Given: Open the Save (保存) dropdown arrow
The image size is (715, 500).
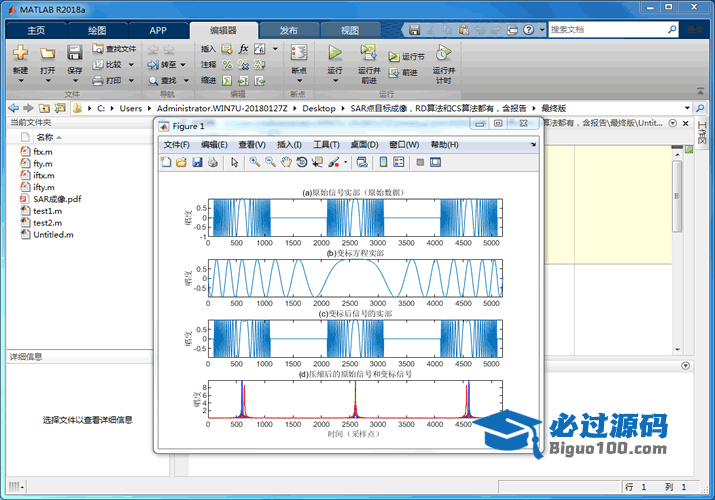Looking at the screenshot, I should (75, 81).
